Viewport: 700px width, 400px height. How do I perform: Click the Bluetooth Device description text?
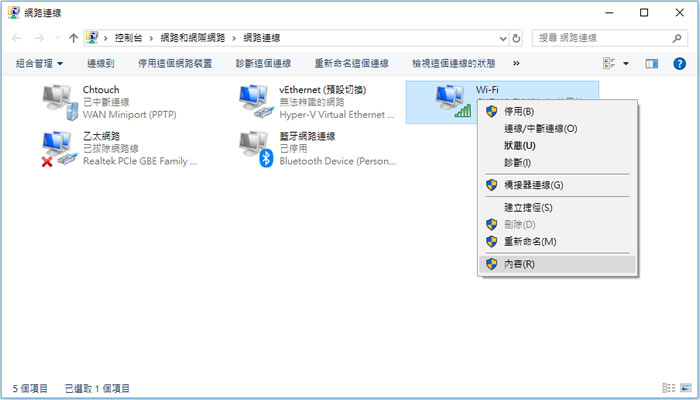click(338, 161)
